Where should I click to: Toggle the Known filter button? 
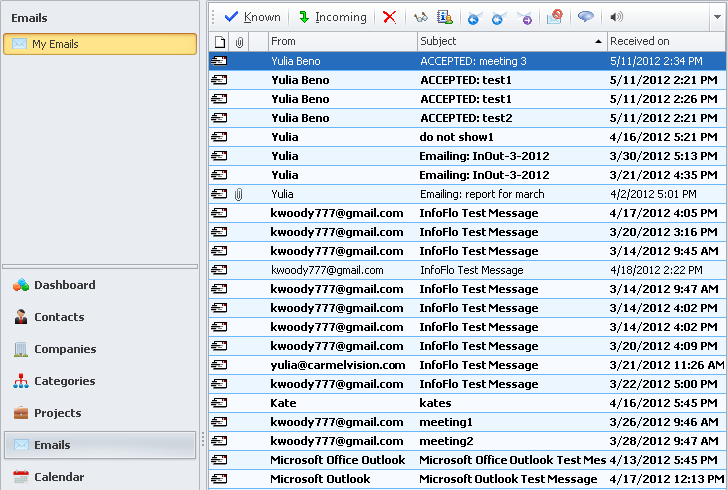[x=252, y=17]
